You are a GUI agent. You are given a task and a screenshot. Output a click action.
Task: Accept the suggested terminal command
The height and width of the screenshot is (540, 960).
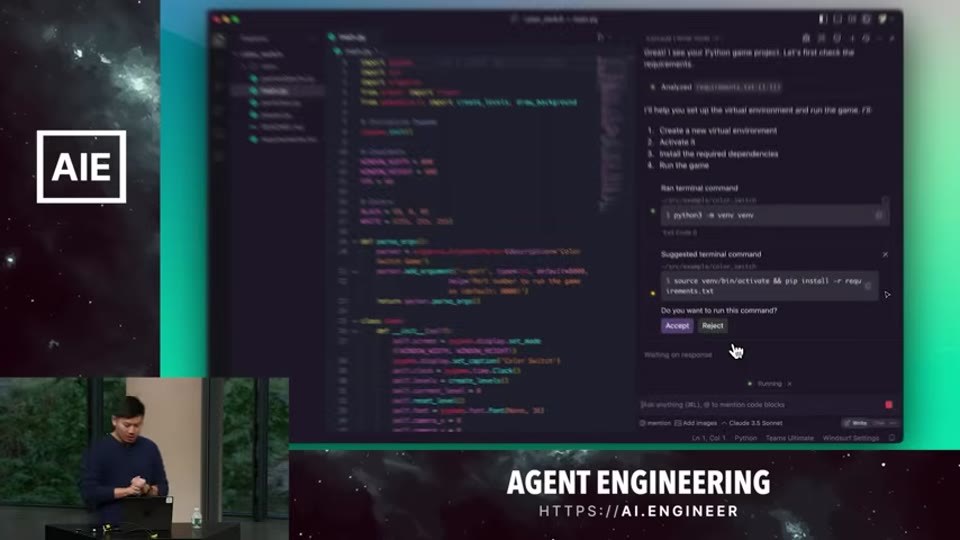click(x=677, y=326)
